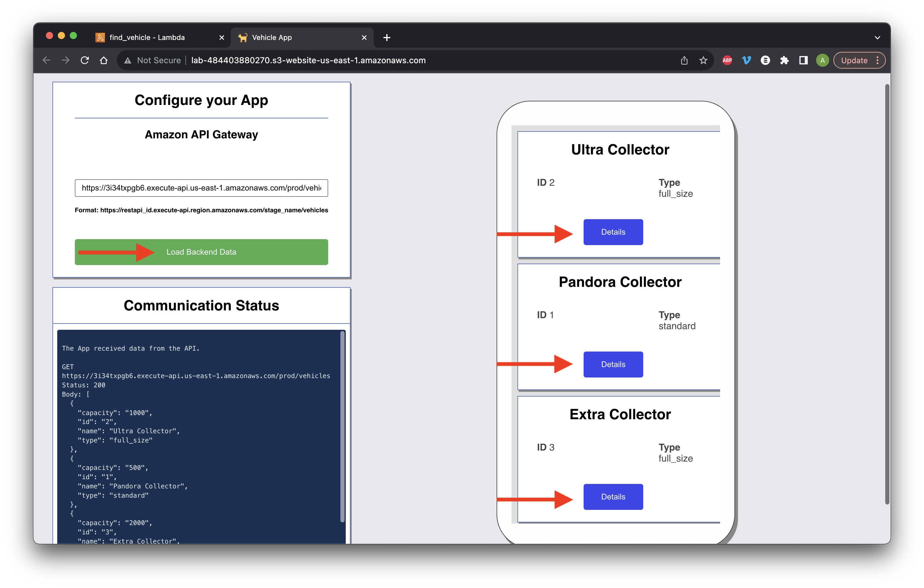Click the Pandora Collector heading
The width and height of the screenshot is (924, 588).
click(x=620, y=282)
